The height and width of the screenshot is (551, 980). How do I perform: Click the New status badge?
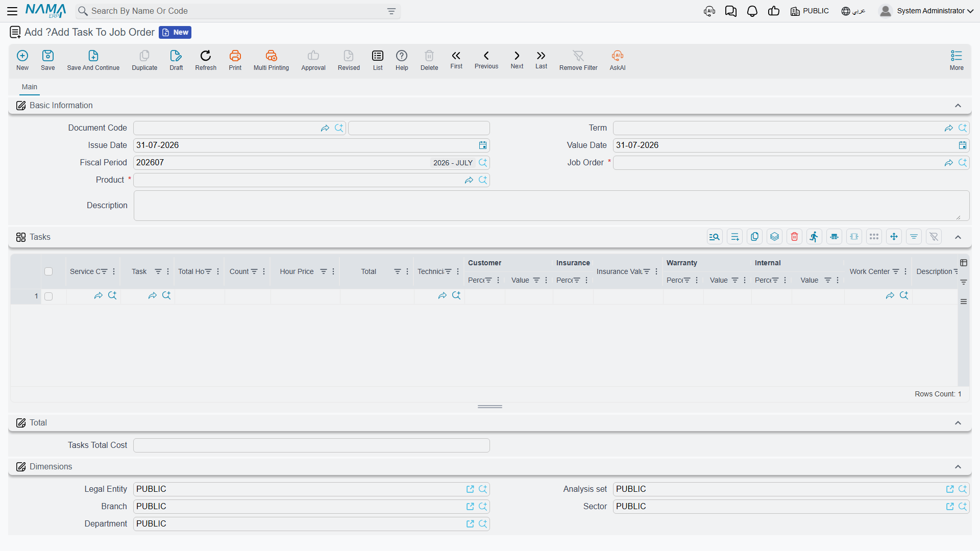pos(175,33)
